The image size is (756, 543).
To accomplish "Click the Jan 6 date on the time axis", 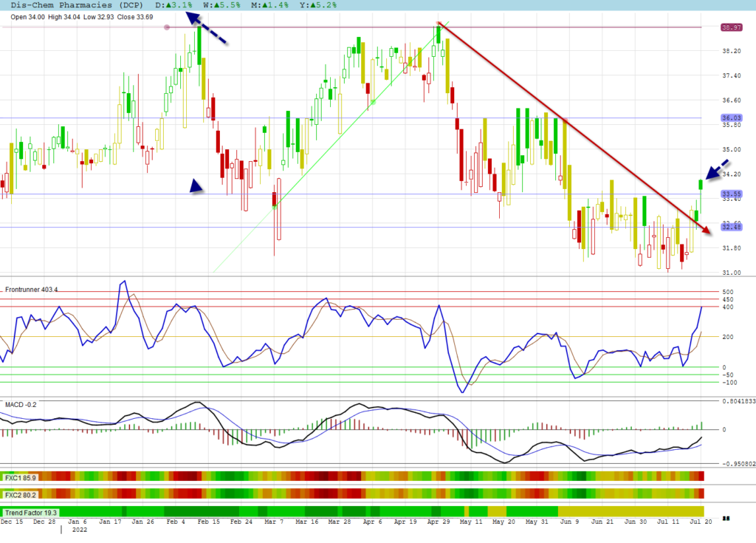I will point(77,522).
